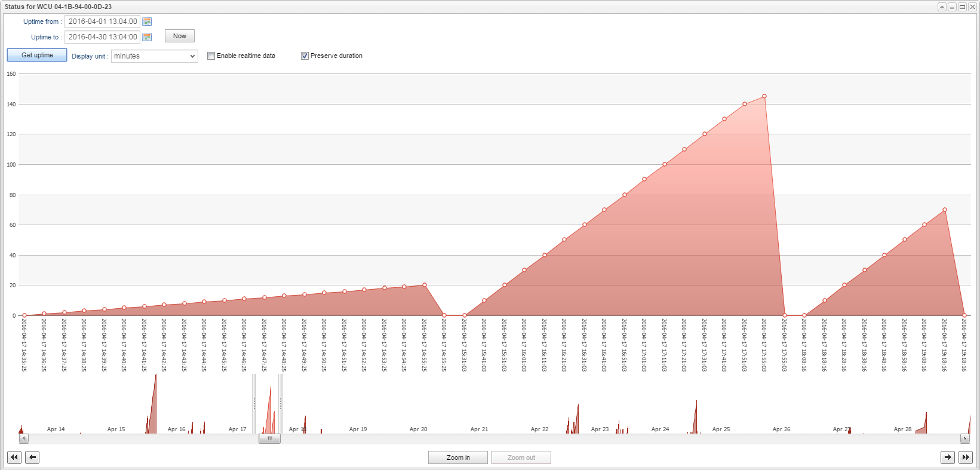This screenshot has width=980, height=470.
Task: Collapse the status panel with up-arrow icon
Action: coord(942,7)
